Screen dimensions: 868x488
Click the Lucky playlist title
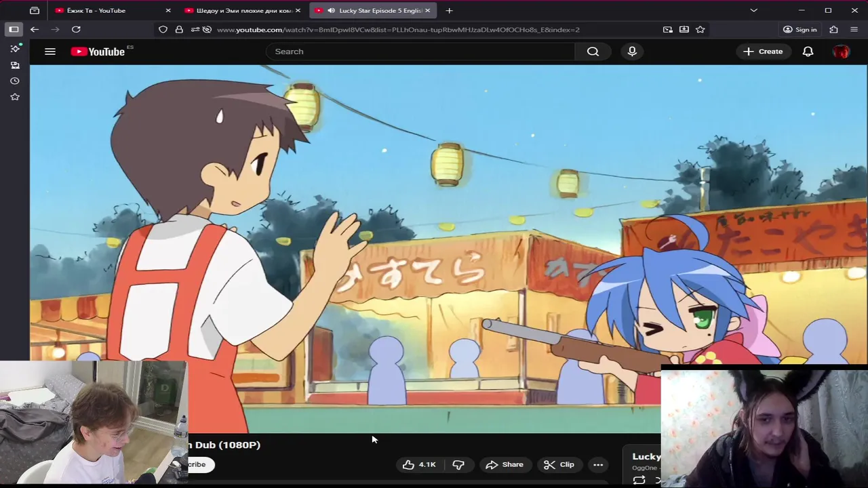[x=646, y=457]
